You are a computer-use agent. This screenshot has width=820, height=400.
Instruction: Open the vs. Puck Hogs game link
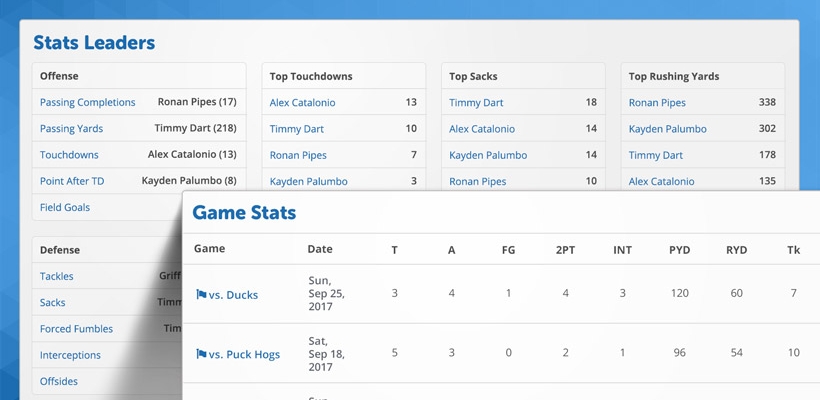pos(244,355)
